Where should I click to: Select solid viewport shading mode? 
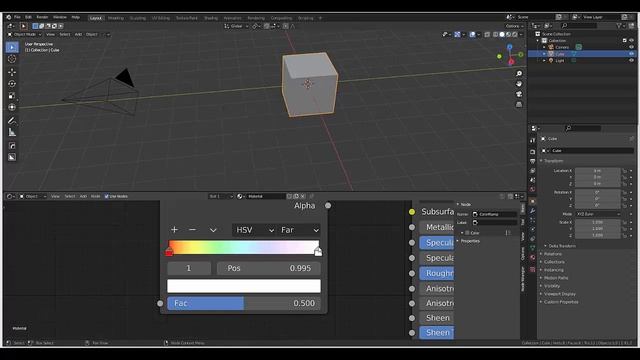click(x=502, y=35)
